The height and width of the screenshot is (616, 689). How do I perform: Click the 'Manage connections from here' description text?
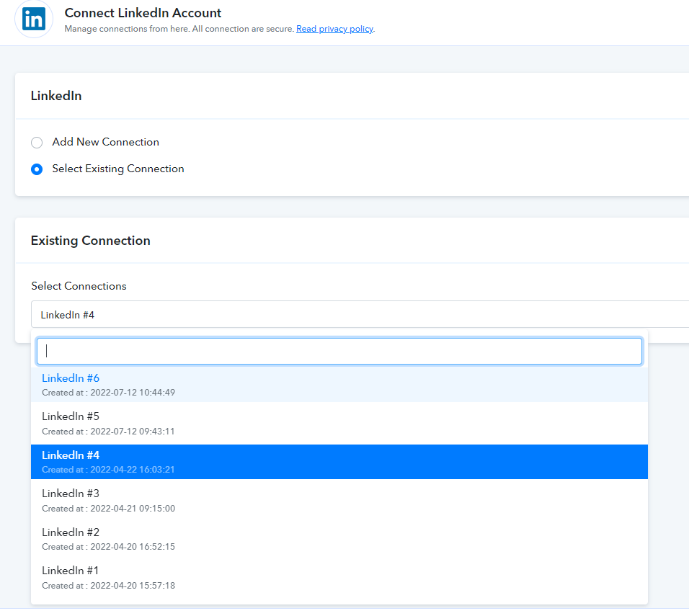click(179, 29)
